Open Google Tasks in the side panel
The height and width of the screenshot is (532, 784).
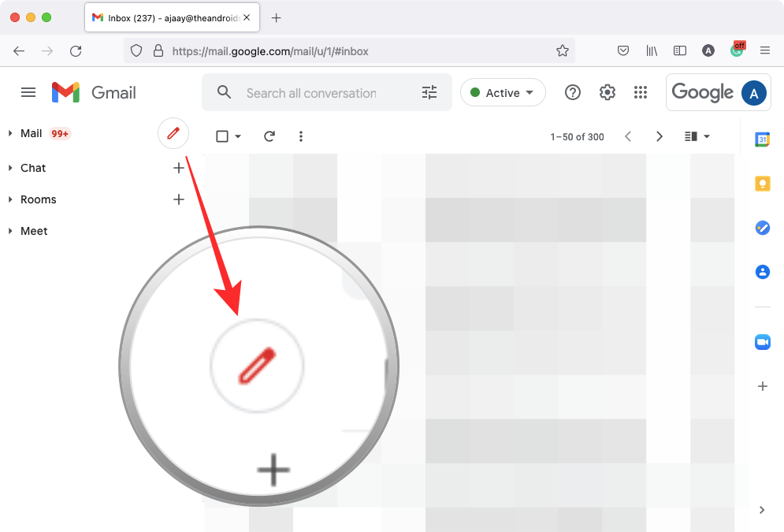coord(762,227)
